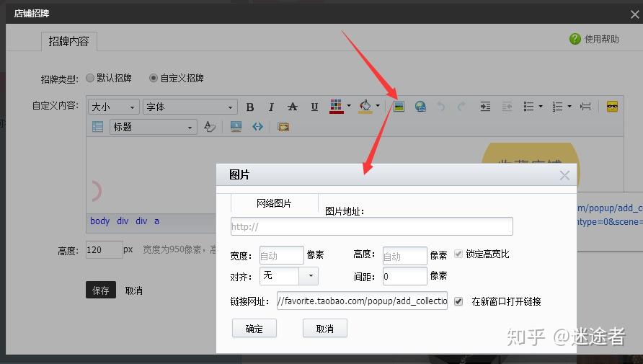The height and width of the screenshot is (364, 643).
Task: Close the 图片 dialog with X
Action: coord(564,175)
